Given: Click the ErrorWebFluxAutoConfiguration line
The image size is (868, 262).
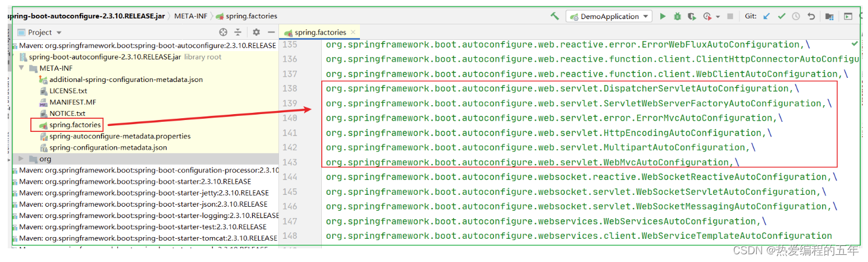Looking at the screenshot, I should coord(568,45).
